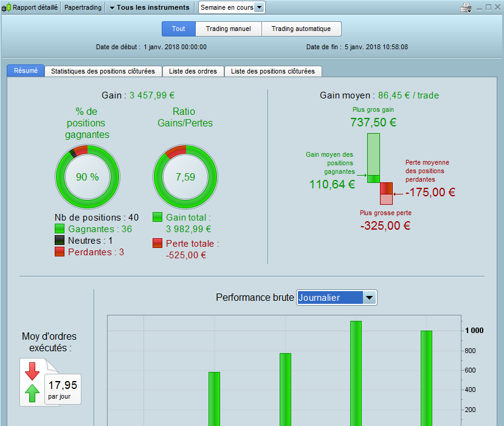Click the red Perte totale legend swatch
Image resolution: width=504 pixels, height=426 pixels.
pos(157,243)
